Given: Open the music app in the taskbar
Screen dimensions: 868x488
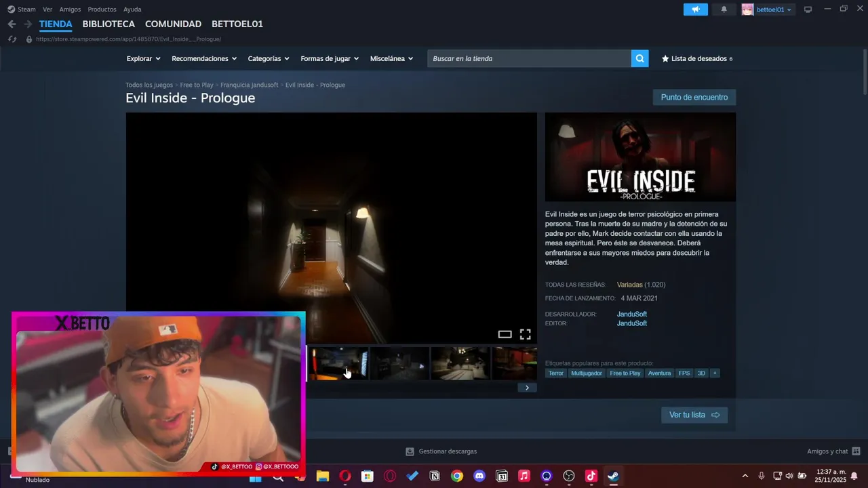Looking at the screenshot, I should 524,476.
